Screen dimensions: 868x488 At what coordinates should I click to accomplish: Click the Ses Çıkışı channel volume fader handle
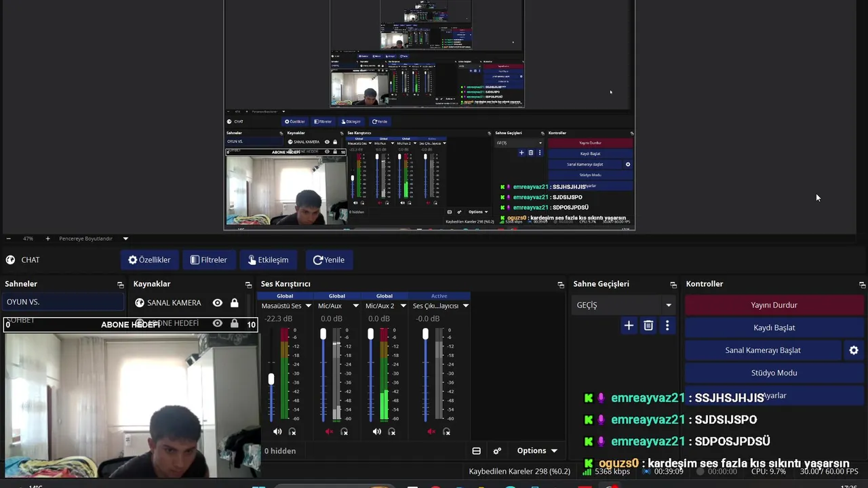425,334
